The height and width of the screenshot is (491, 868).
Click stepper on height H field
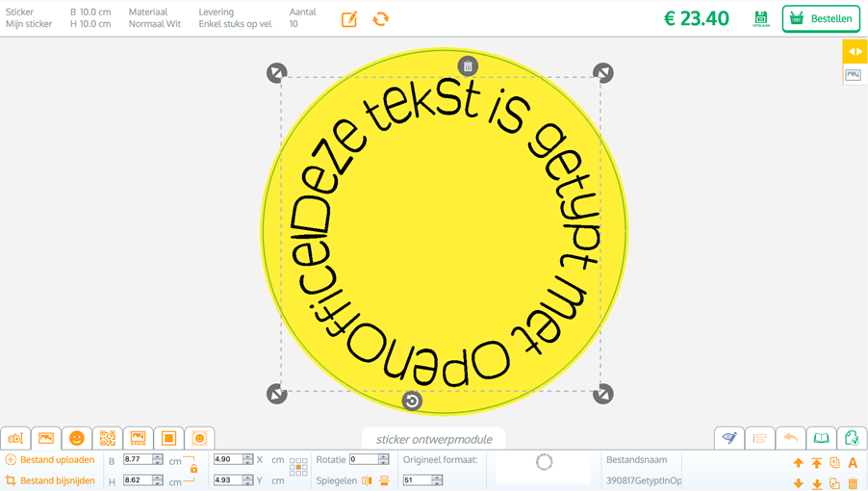[x=158, y=480]
